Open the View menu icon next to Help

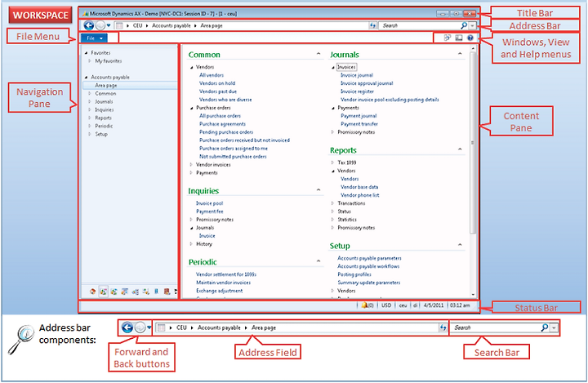[x=459, y=38]
